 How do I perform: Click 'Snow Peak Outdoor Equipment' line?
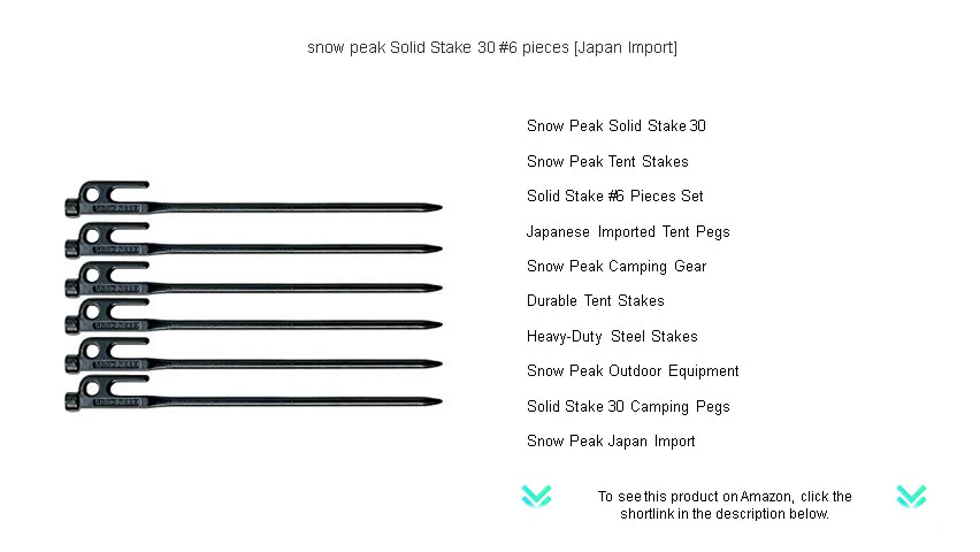633,371
